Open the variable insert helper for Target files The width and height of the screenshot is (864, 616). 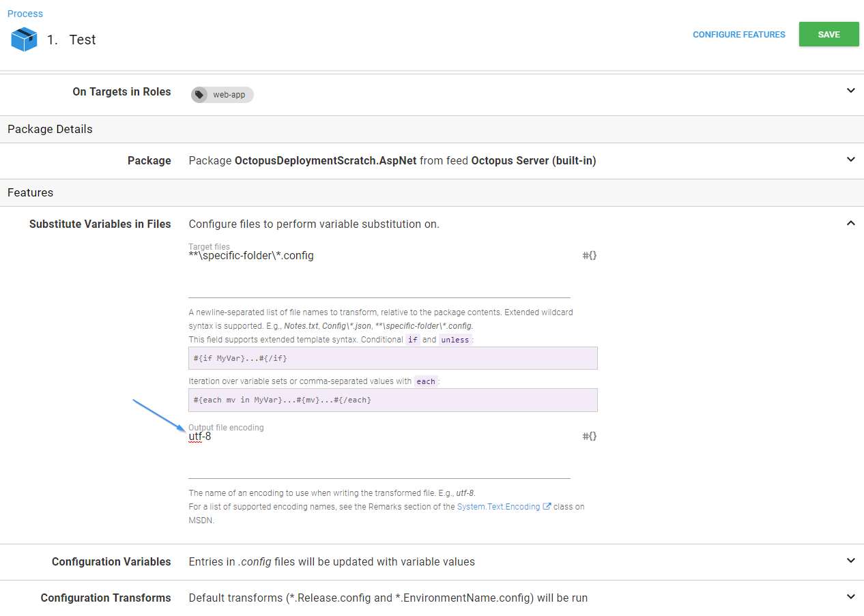[x=589, y=255]
